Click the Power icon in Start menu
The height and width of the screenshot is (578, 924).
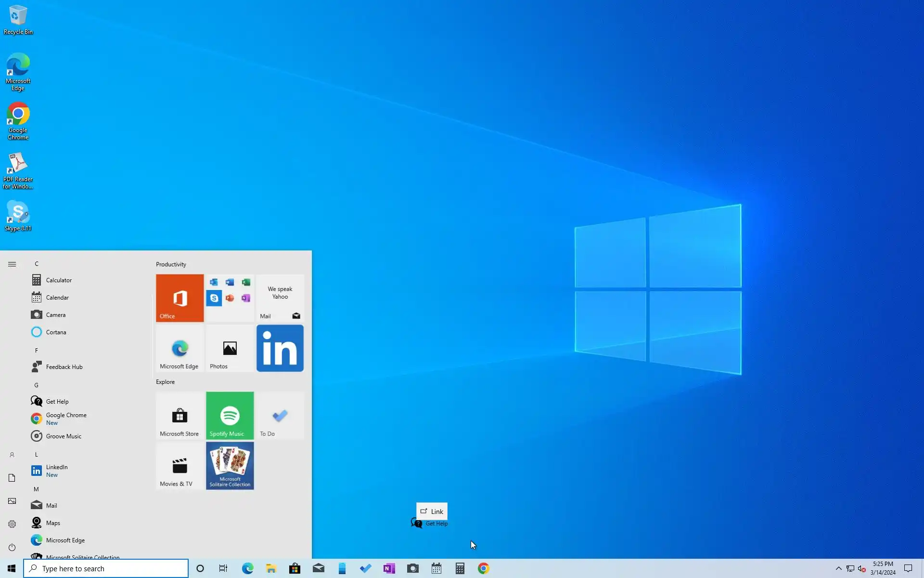(x=12, y=547)
